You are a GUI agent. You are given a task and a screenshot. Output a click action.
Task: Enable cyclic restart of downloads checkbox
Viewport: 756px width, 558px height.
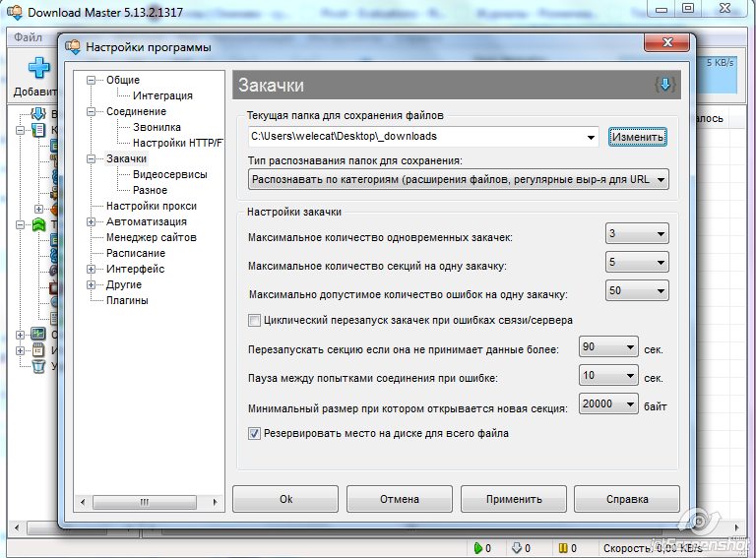tap(254, 321)
